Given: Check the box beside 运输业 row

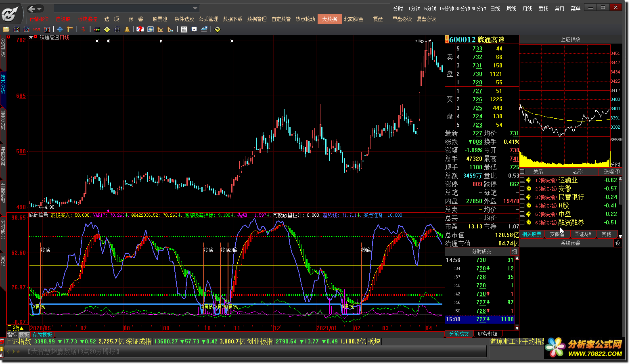Looking at the screenshot, I should click(522, 180).
